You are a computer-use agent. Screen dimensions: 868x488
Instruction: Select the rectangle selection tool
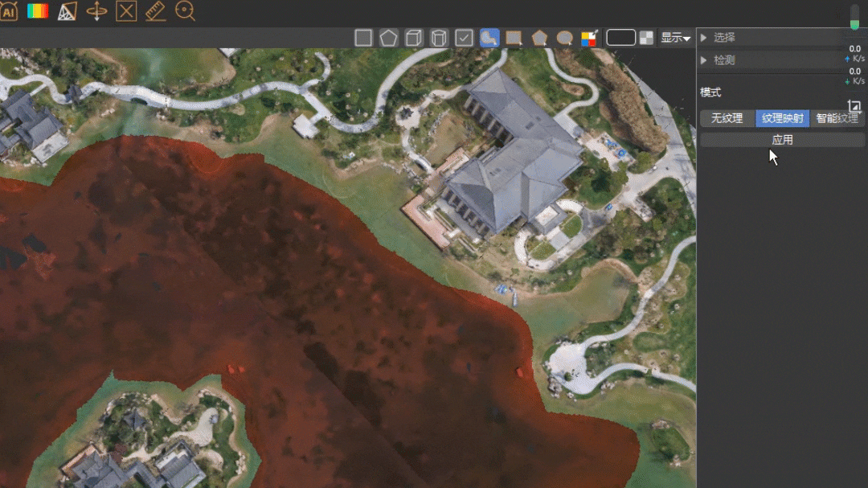coord(363,38)
